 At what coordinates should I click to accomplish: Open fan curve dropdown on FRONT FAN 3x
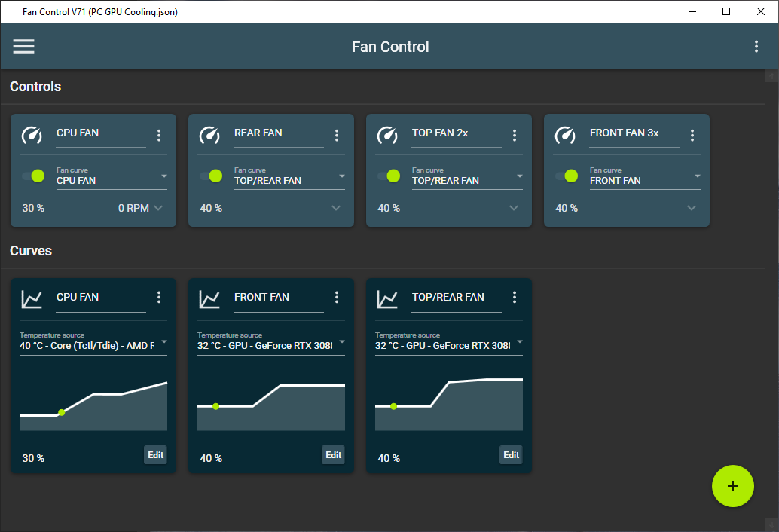point(646,177)
